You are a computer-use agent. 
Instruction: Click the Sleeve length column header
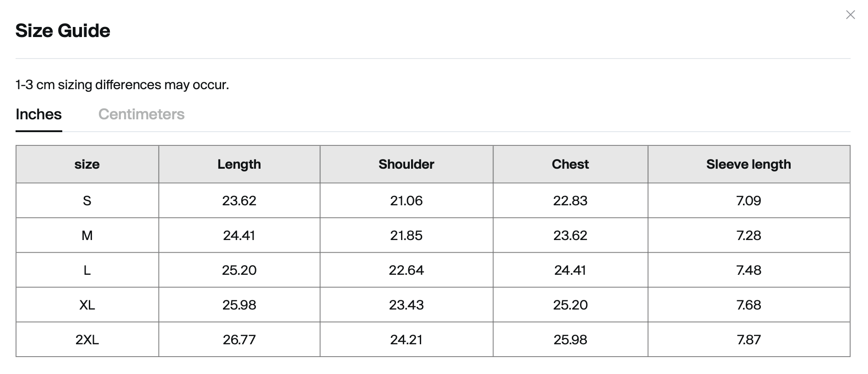click(749, 165)
